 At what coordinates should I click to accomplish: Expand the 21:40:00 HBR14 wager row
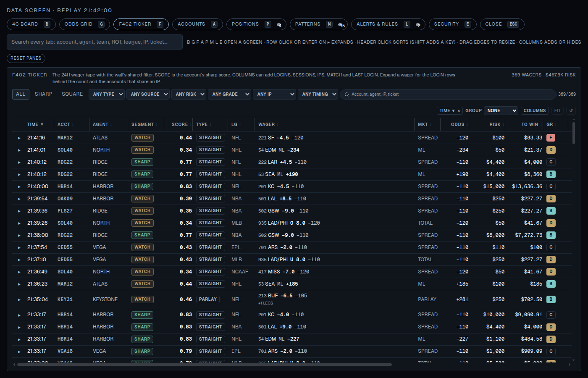pos(19,187)
